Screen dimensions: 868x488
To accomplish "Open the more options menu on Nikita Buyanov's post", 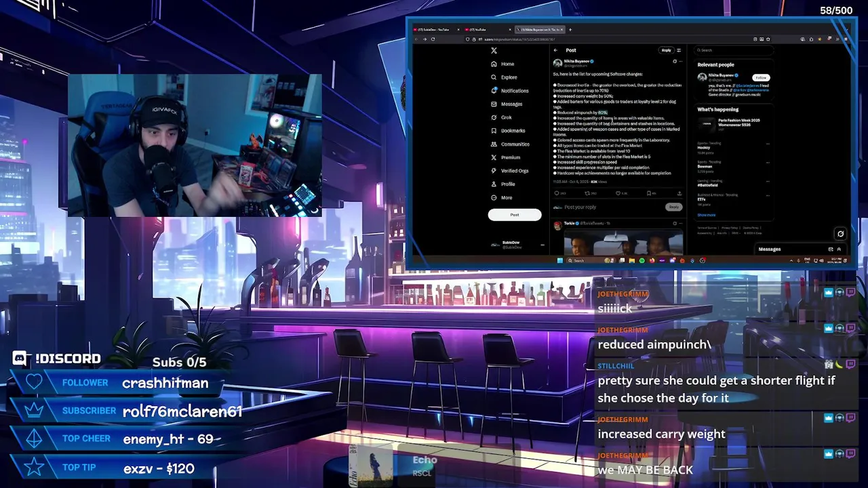I will coord(680,62).
